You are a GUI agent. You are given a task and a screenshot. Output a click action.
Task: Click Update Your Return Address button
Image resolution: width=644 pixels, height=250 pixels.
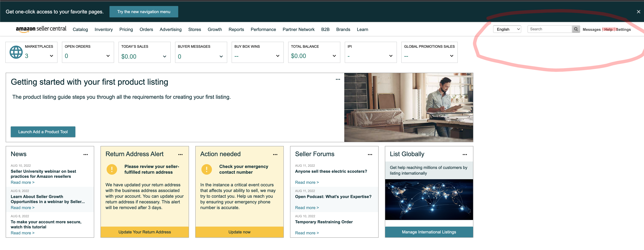[145, 232]
